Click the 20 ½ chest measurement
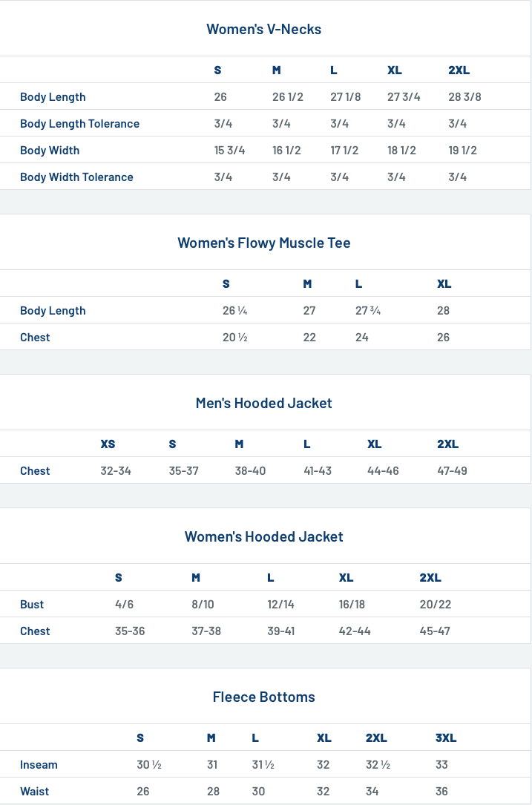Viewport: 532px width, 805px height. (234, 338)
